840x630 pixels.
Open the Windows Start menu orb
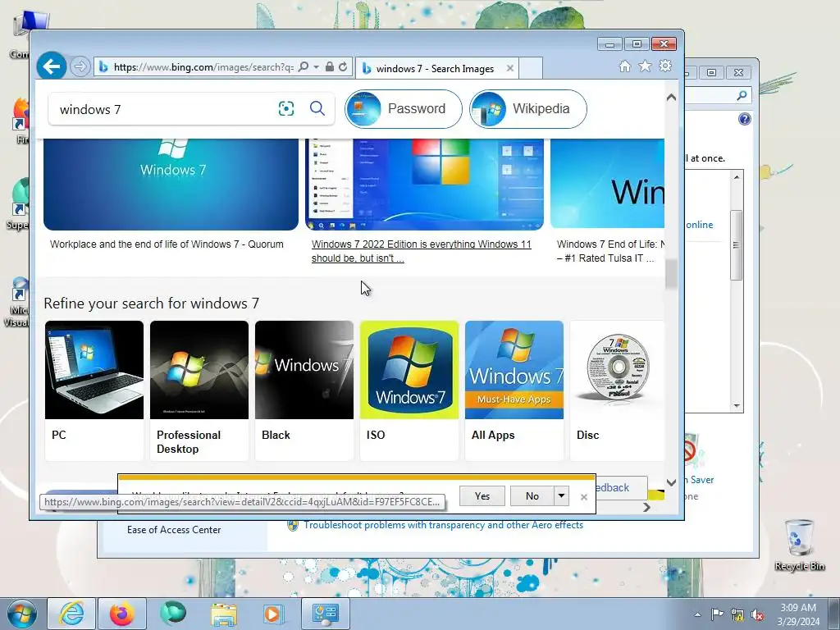tap(21, 614)
